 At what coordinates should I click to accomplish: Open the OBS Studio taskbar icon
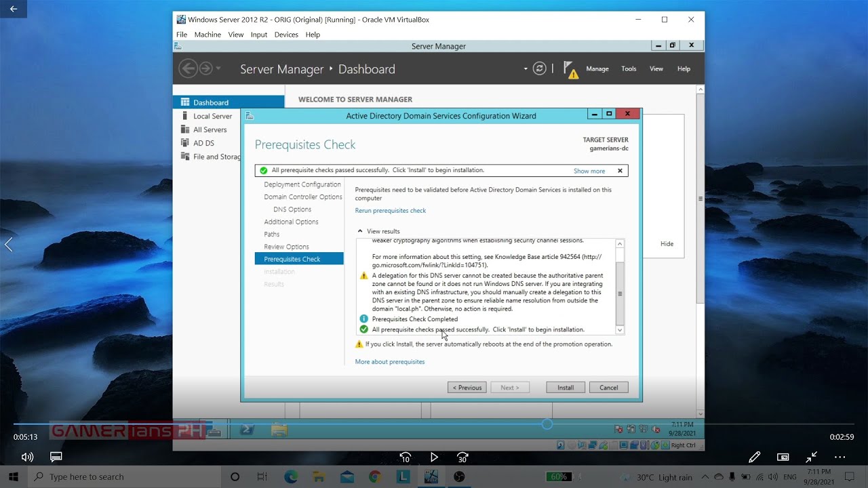click(x=459, y=476)
